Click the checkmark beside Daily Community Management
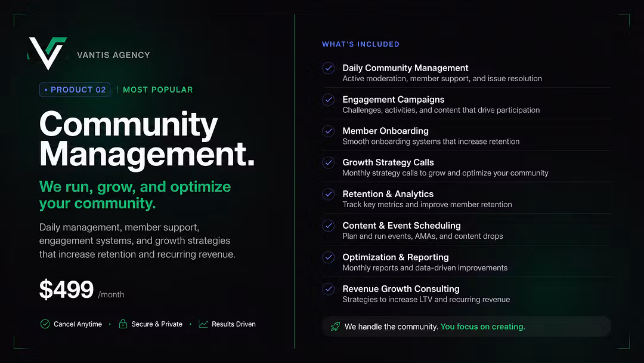Viewport: 644px width, 363px height. [328, 68]
